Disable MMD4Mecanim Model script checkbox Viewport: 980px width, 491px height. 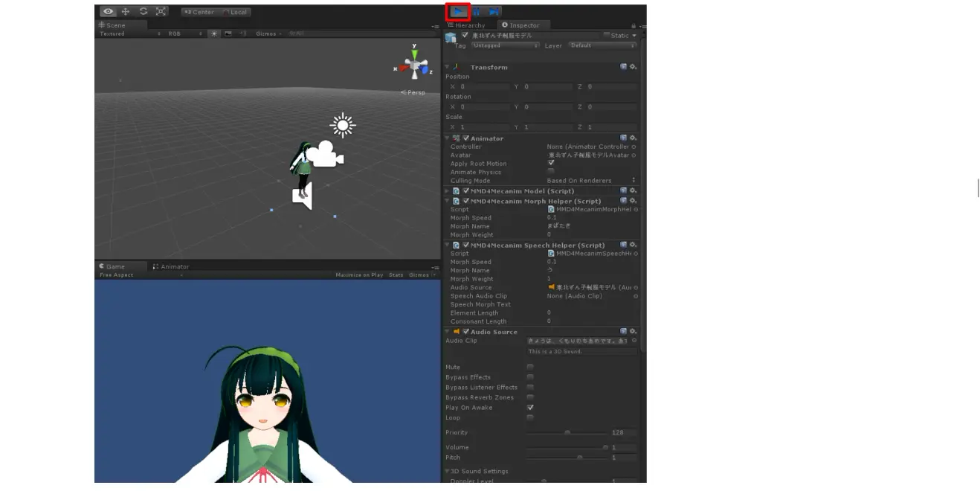466,191
